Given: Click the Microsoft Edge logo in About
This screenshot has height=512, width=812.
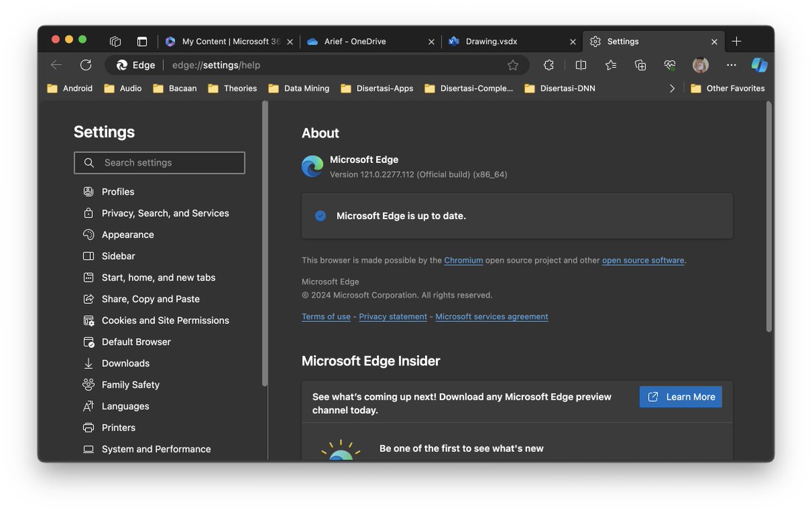Looking at the screenshot, I should 313,166.
